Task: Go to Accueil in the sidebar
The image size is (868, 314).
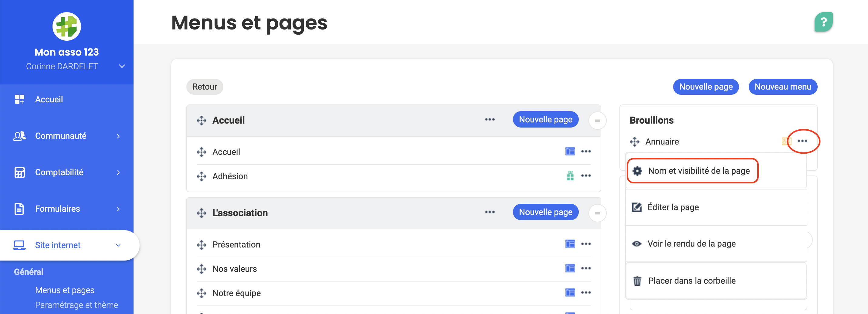Action: coord(67,100)
